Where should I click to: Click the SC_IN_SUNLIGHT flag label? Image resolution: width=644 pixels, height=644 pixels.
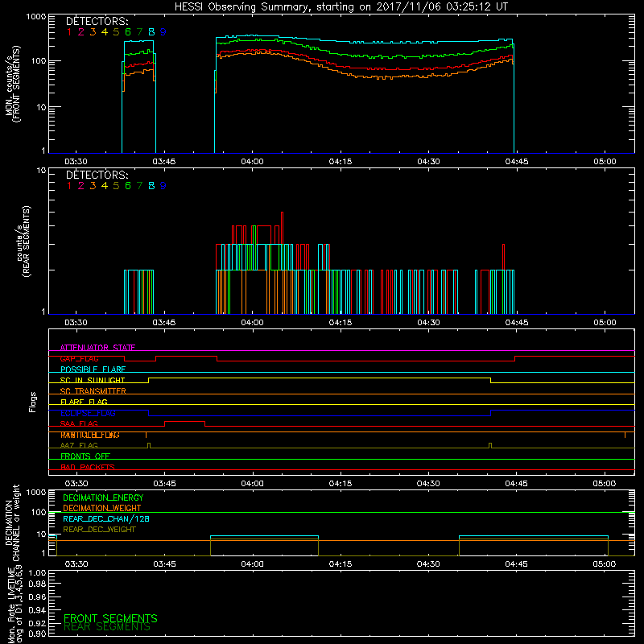coord(93,380)
